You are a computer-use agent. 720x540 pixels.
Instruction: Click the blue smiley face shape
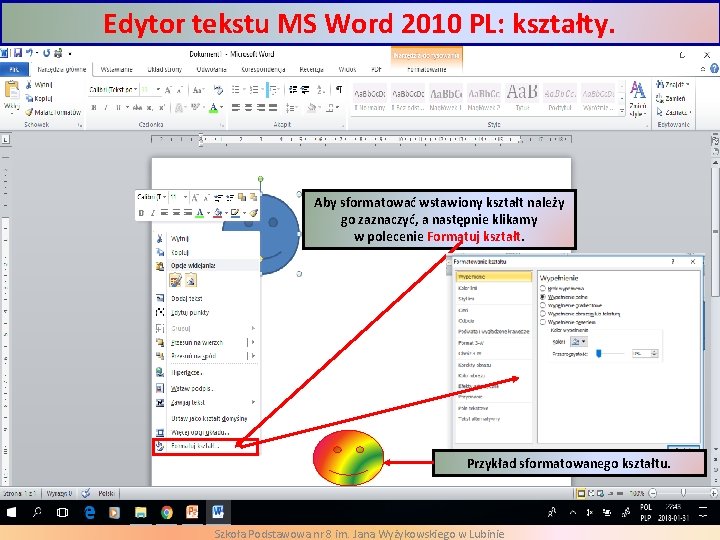[x=279, y=234]
